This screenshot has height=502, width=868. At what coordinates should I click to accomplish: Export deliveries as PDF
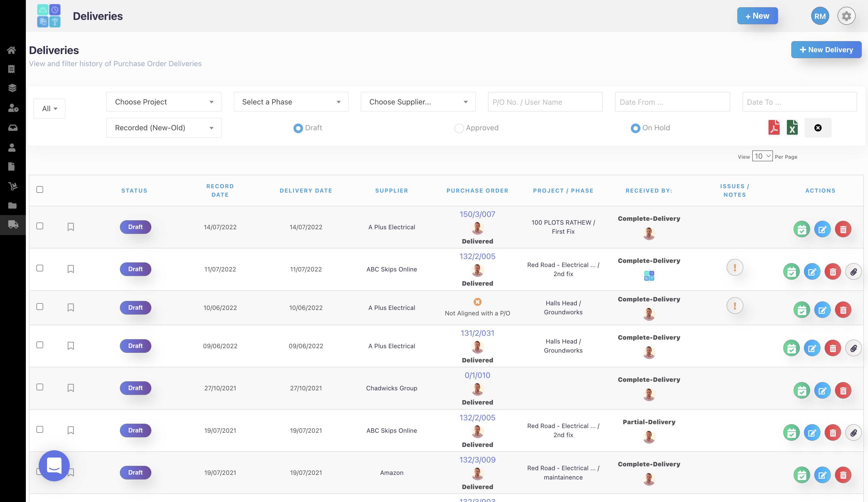[774, 128]
